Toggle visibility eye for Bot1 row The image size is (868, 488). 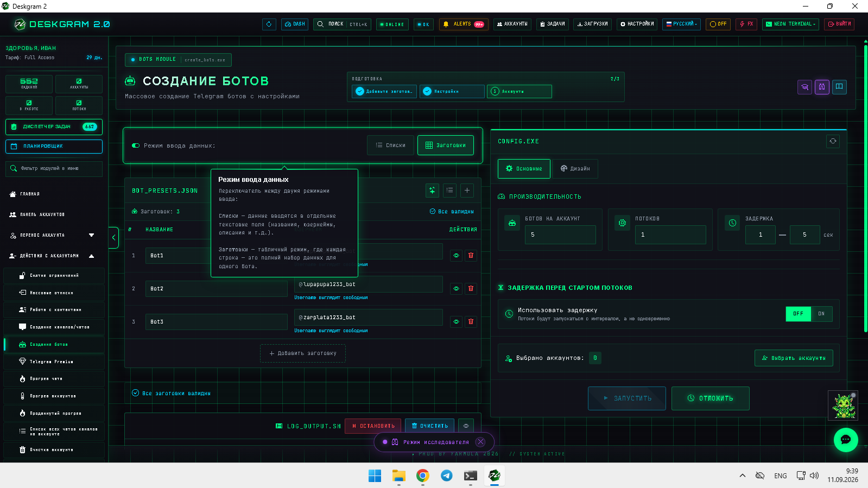tap(456, 255)
